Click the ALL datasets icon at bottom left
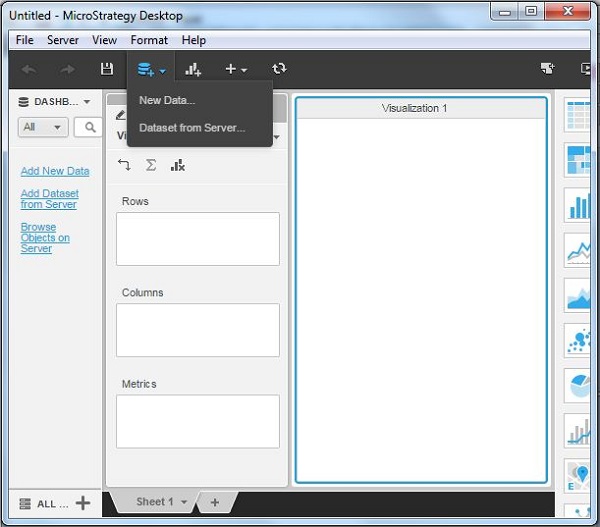Screen dimensions: 600x527 25,503
